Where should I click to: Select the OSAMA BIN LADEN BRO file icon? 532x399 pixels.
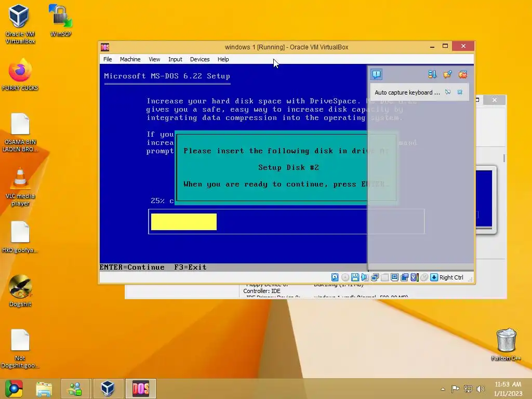tap(20, 132)
